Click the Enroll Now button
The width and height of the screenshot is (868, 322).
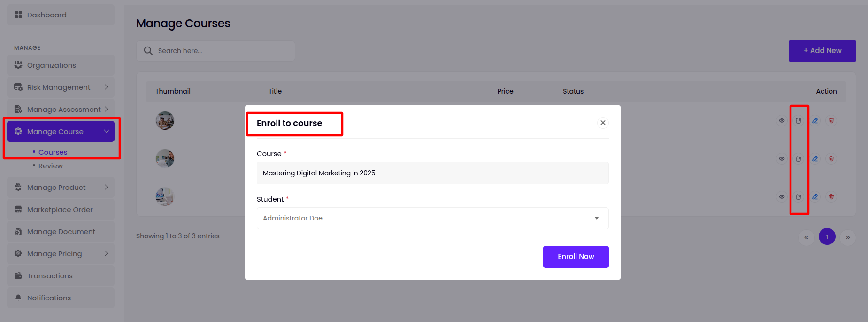click(x=576, y=257)
